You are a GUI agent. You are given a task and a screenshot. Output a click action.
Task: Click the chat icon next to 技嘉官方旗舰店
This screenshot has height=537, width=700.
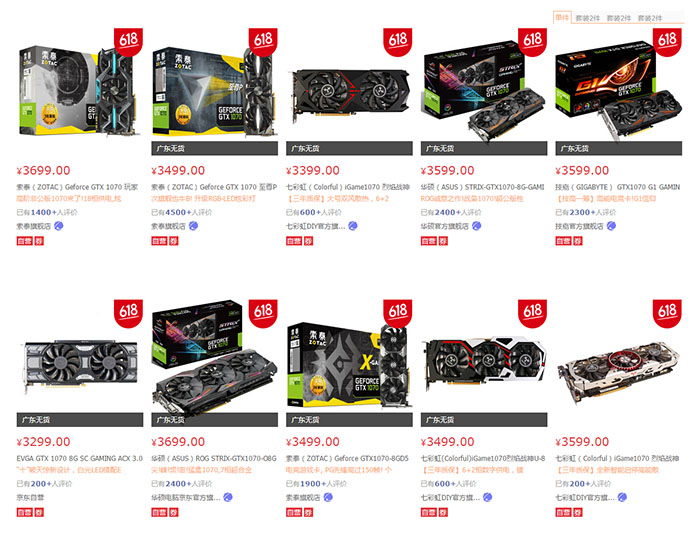611,226
